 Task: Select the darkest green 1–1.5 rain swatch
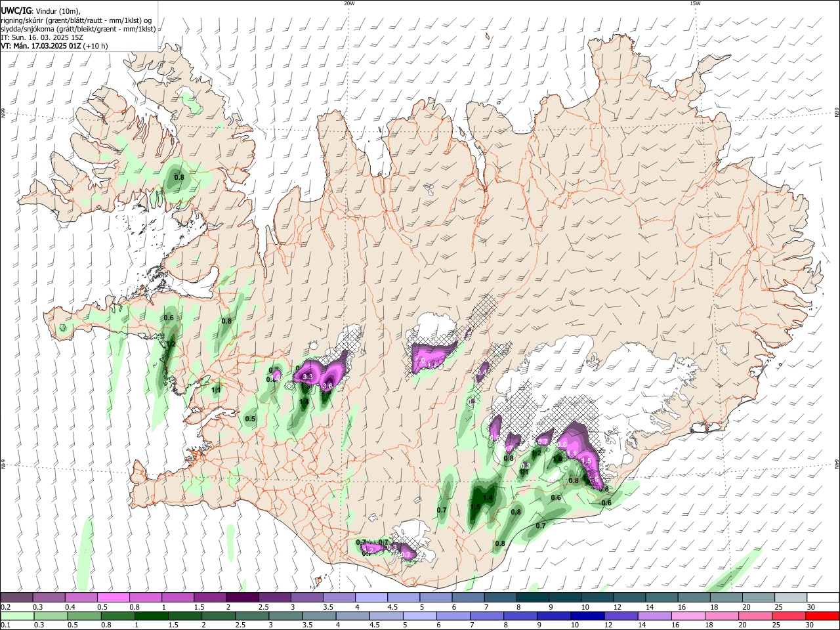[x=151, y=616]
